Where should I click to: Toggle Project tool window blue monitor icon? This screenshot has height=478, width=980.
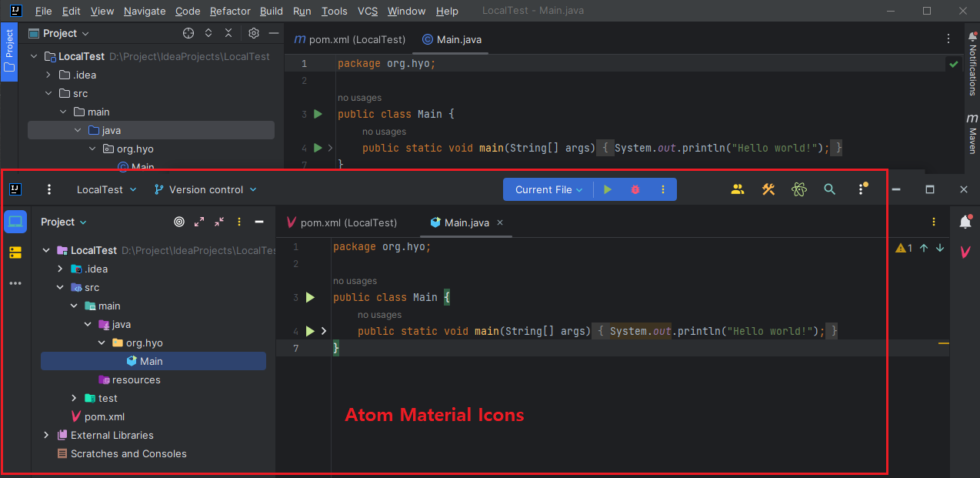(15, 222)
